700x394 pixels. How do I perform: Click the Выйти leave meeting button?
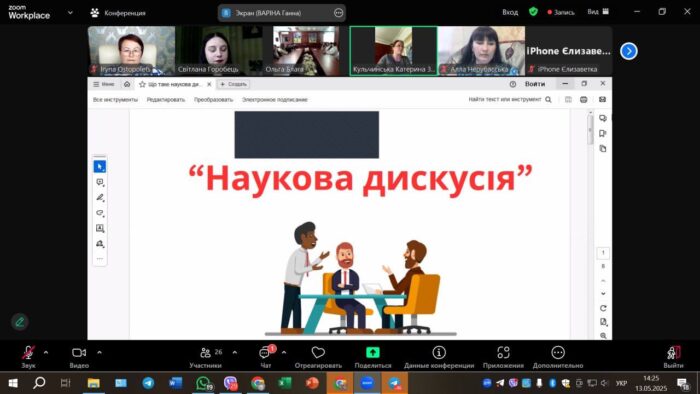[x=673, y=357]
